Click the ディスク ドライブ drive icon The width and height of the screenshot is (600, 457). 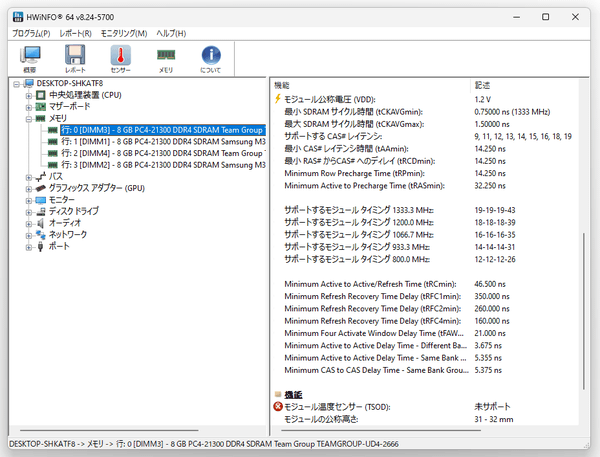41,212
